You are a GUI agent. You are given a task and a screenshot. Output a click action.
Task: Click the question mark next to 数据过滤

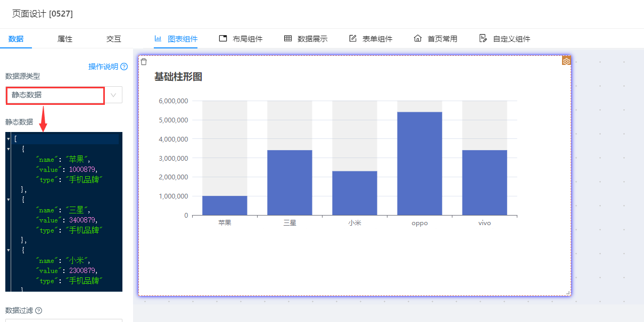coord(38,310)
